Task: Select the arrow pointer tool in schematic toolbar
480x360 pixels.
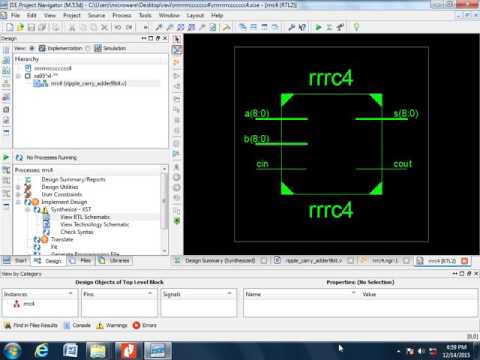Action: [x=177, y=39]
